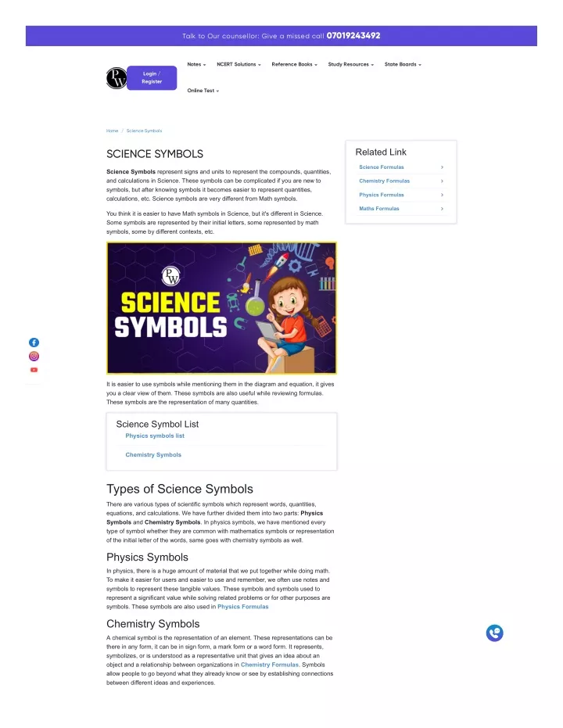Open Chemistry Formulas related link
Image resolution: width=563 pixels, height=728 pixels.
384,181
